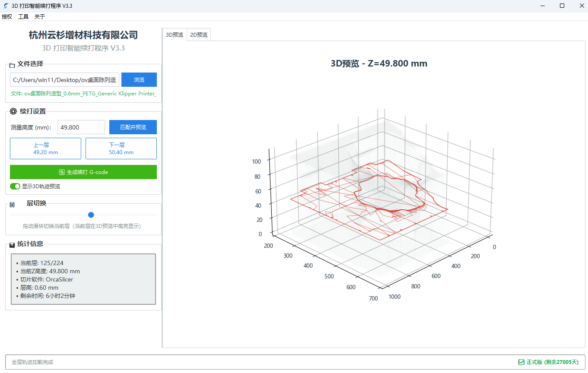Select the 下一层 50.40 mm button
This screenshot has width=588, height=373.
point(121,148)
